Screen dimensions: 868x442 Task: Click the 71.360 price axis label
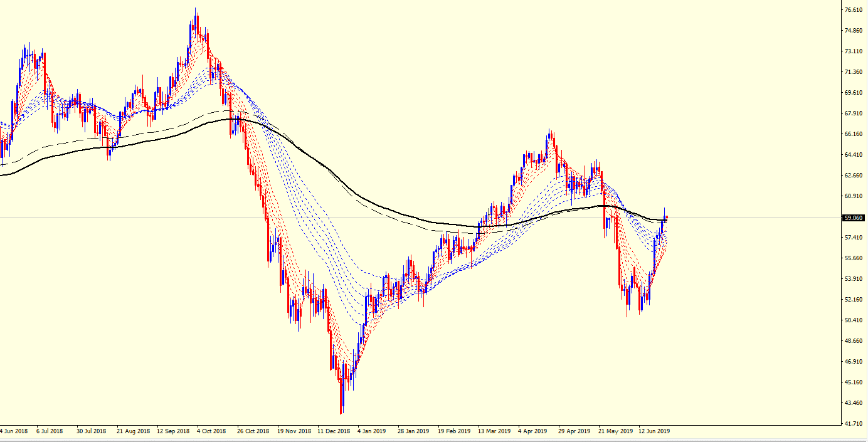pyautogui.click(x=854, y=72)
